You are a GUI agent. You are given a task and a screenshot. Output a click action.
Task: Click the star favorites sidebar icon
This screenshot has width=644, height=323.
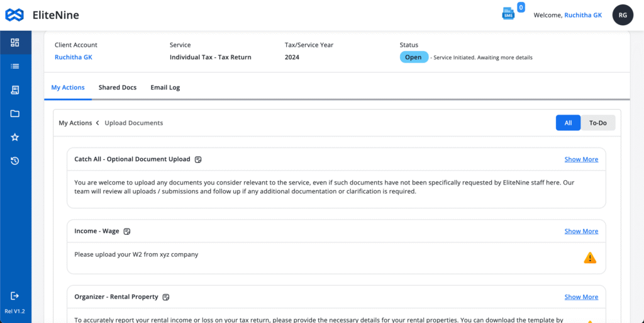15,137
